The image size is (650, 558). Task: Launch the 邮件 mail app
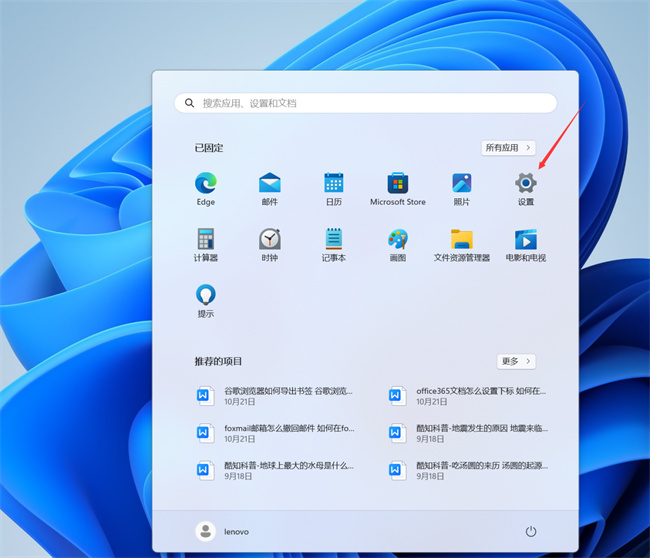tap(269, 189)
